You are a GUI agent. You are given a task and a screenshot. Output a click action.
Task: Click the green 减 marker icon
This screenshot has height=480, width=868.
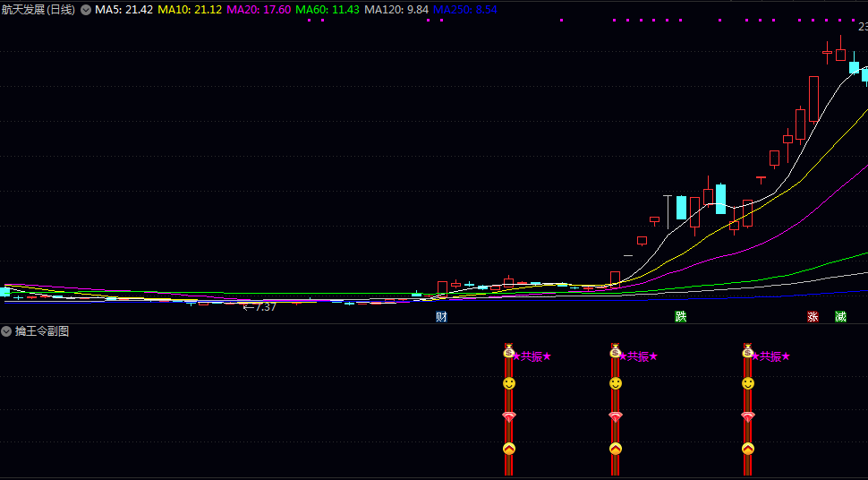coord(840,317)
